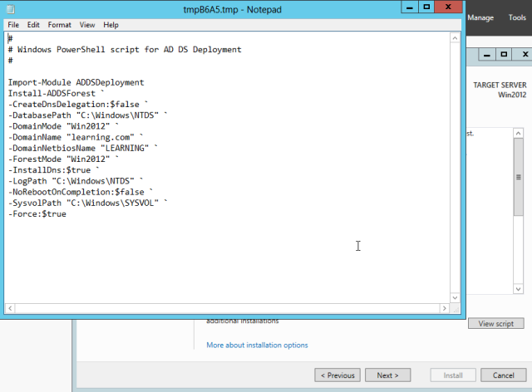Click the Cancel button in wizard
This screenshot has height=392, width=532.
point(504,375)
